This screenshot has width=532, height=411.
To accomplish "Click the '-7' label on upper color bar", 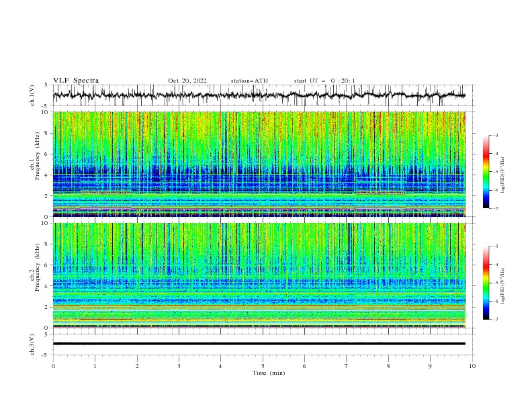I will click(x=496, y=208).
